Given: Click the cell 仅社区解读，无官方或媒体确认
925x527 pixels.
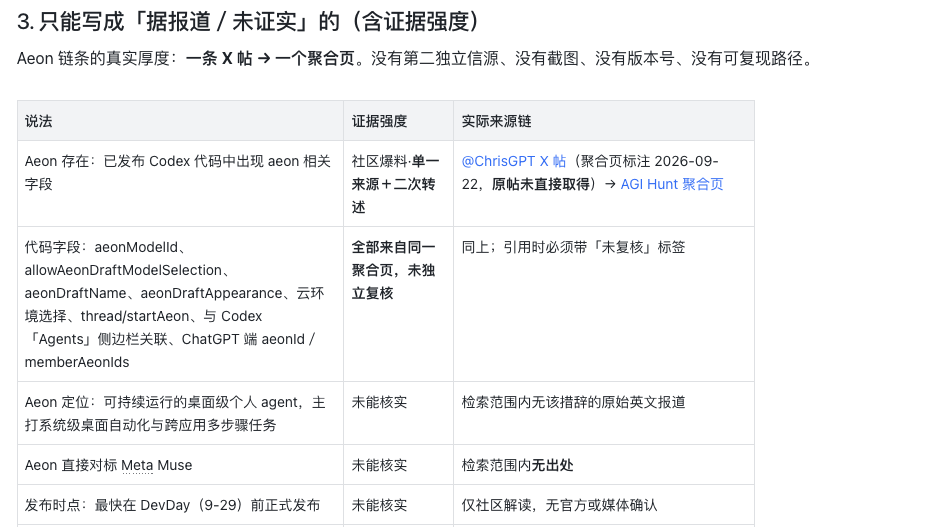Looking at the screenshot, I should [x=603, y=505].
